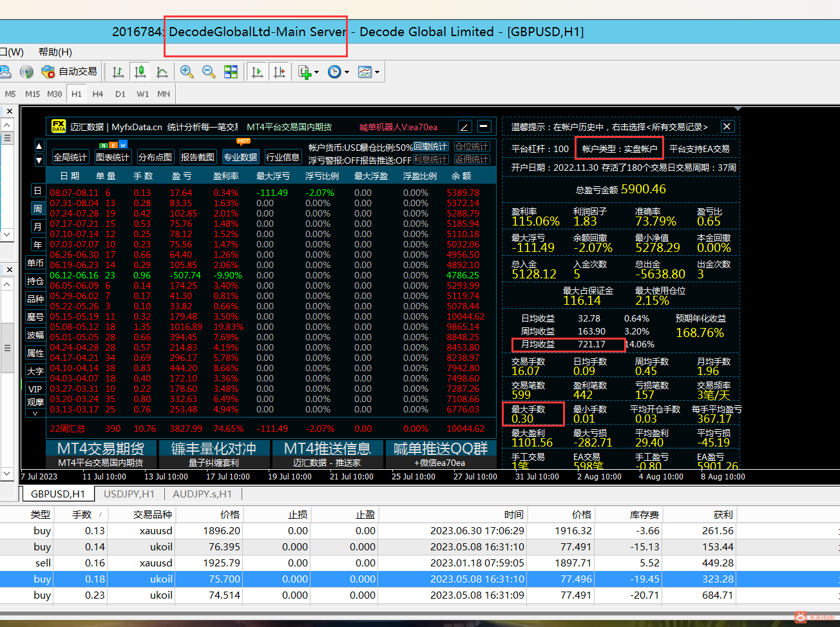This screenshot has width=840, height=627.
Task: Select the line chart icon
Action: click(162, 72)
